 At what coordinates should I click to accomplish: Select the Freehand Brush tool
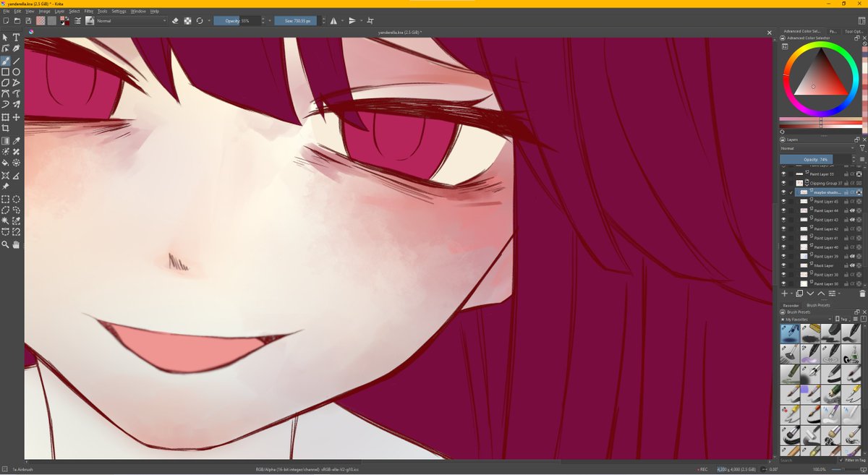6,61
